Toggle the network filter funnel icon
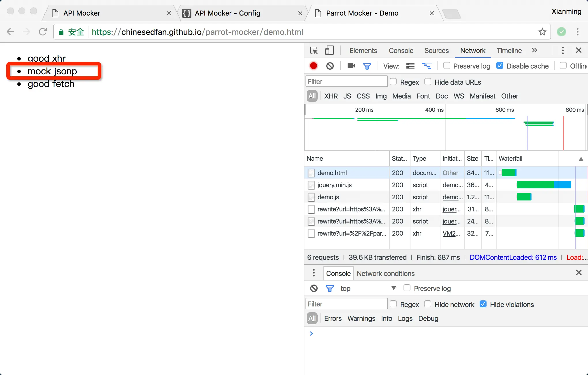Viewport: 588px width, 375px height. point(367,66)
